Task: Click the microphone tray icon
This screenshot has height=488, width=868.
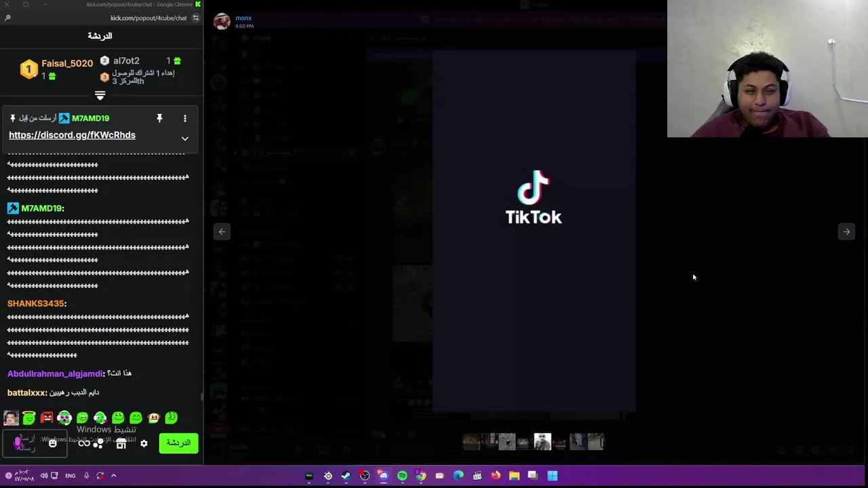Action: pyautogui.click(x=86, y=476)
